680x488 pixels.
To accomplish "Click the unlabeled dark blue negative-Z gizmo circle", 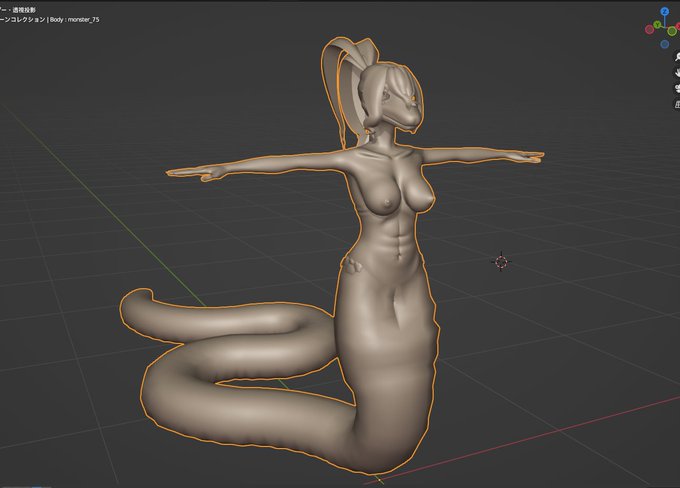I will click(x=664, y=44).
